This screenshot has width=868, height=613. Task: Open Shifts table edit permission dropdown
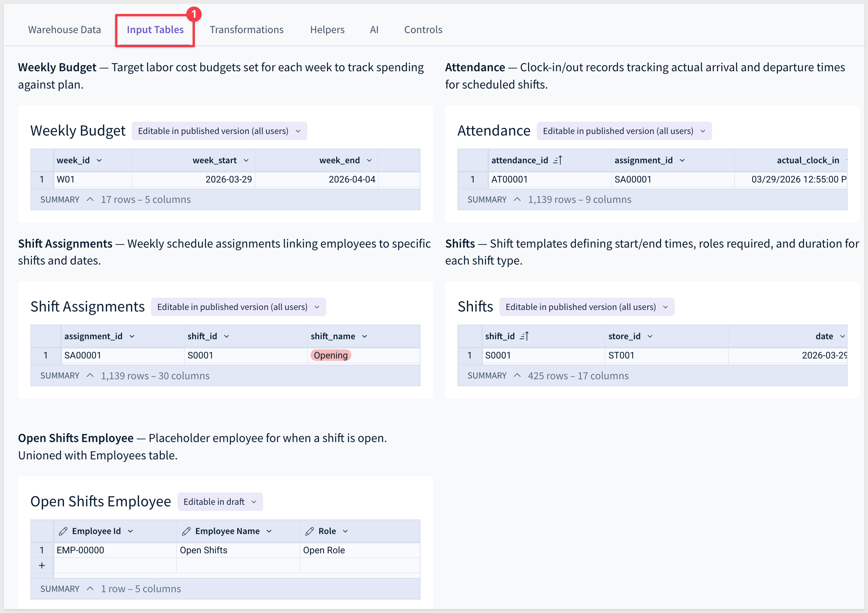pos(587,307)
